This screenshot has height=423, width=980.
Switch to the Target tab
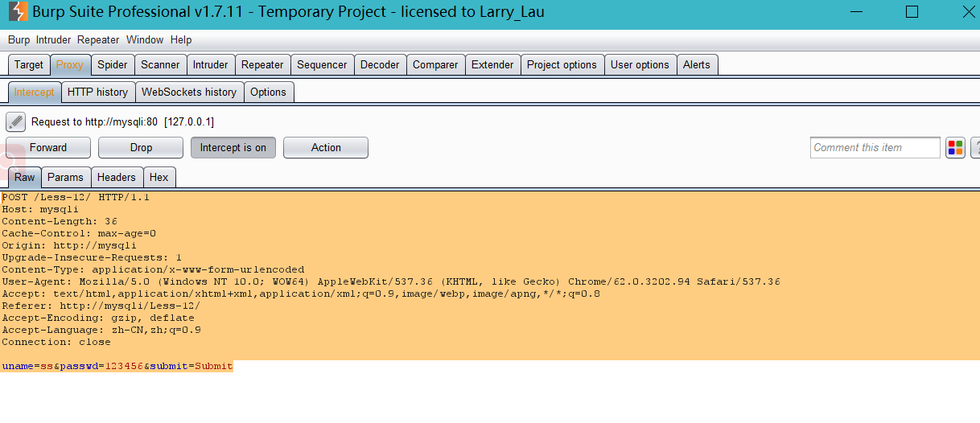[x=29, y=65]
